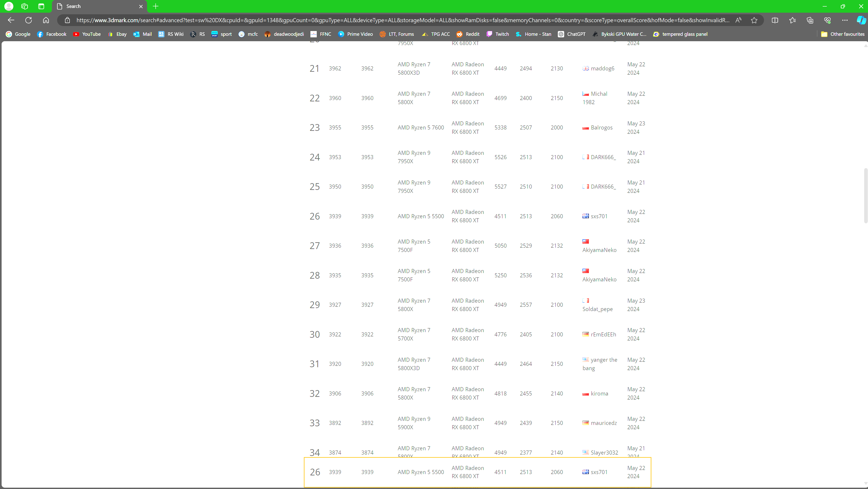Open the ChatGPT bookmark
This screenshot has height=489, width=868.
[572, 34]
